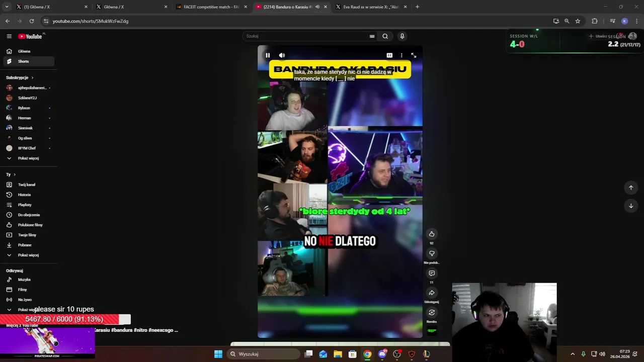Open File Explorer from the taskbar
Image resolution: width=644 pixels, height=362 pixels.
(x=338, y=354)
